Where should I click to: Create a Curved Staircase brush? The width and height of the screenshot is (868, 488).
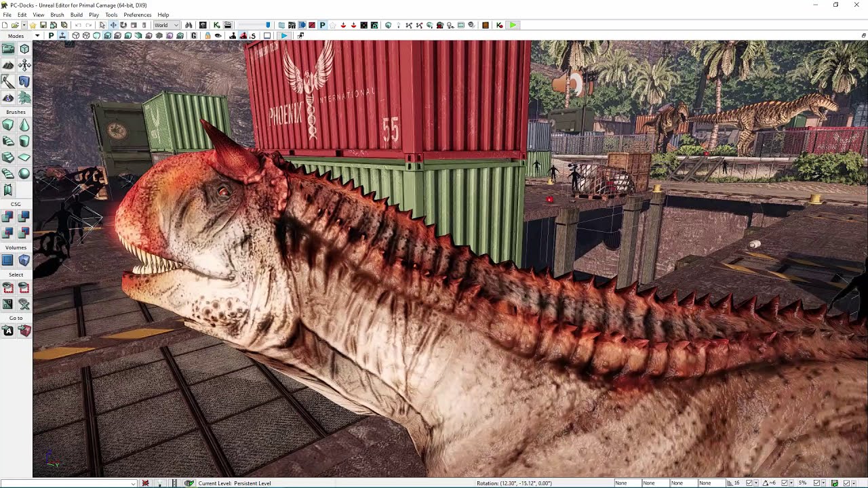[x=8, y=141]
